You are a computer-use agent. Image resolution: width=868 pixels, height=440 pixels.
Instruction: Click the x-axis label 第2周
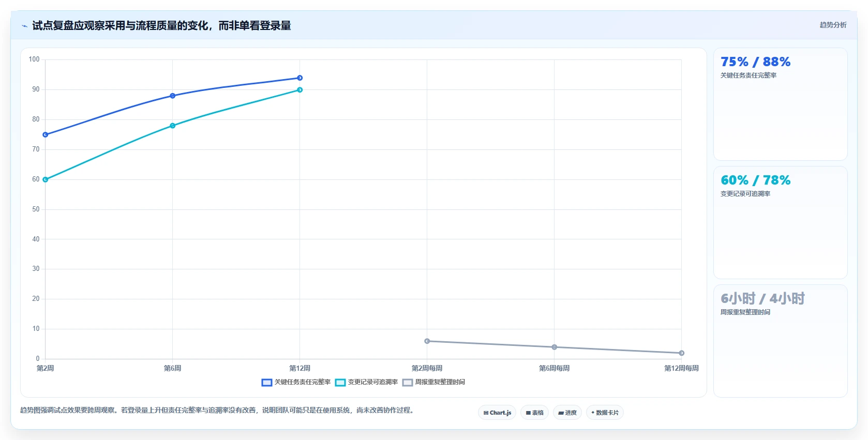click(46, 368)
